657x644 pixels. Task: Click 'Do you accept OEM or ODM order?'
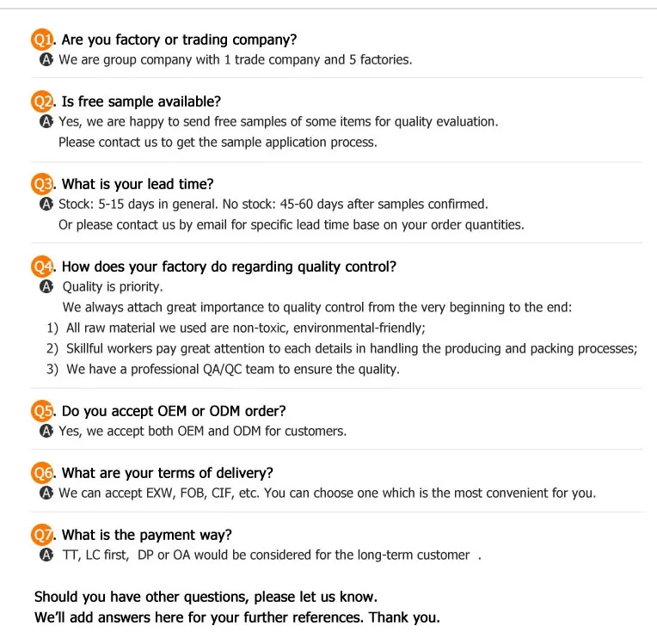pos(174,411)
